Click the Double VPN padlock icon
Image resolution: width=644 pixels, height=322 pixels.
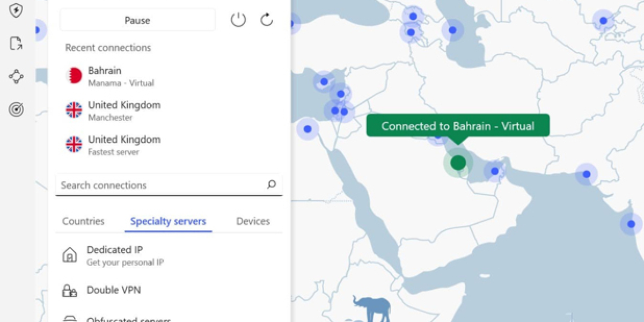coord(70,290)
